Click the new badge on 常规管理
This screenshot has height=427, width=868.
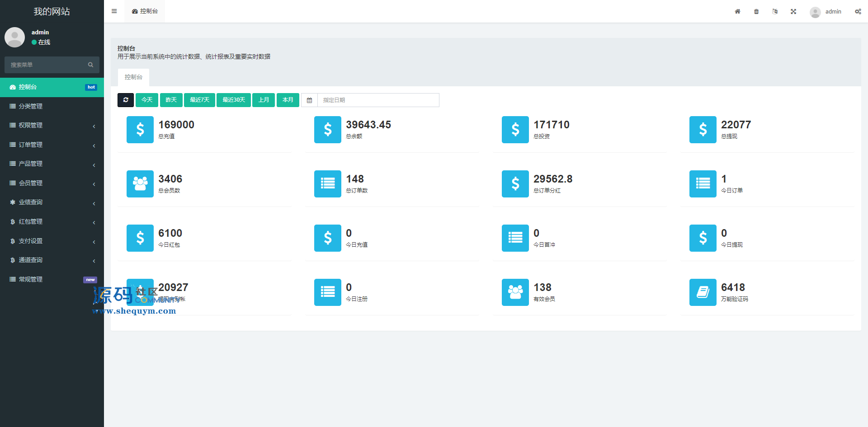pos(90,280)
